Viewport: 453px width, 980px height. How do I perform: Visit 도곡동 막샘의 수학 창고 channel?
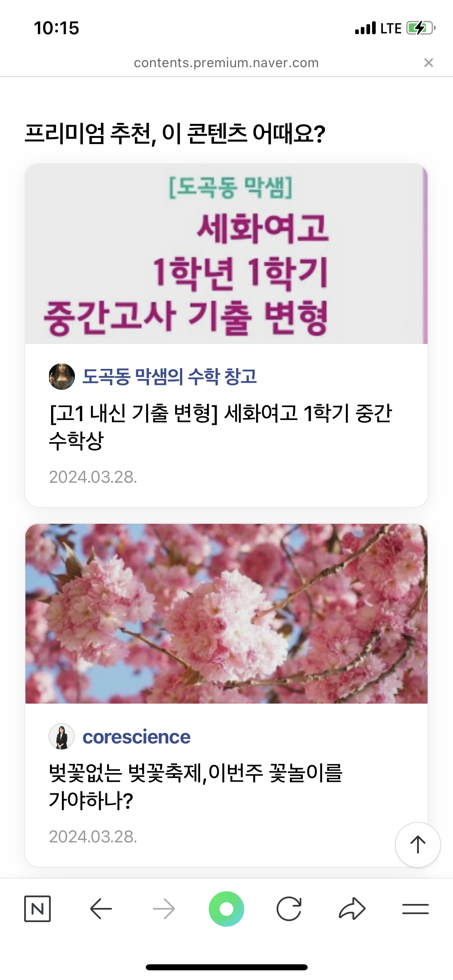(x=170, y=377)
